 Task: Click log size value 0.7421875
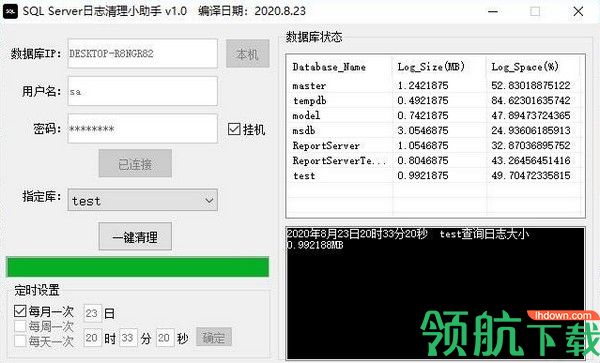pos(423,116)
